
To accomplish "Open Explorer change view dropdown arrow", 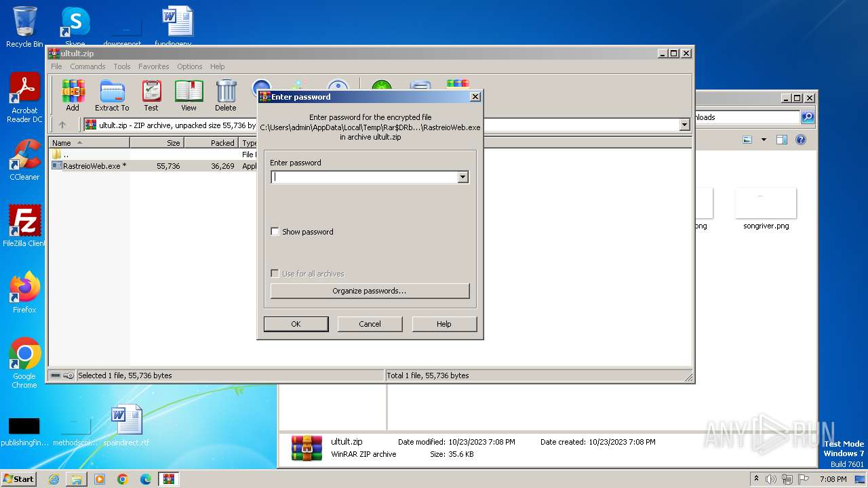I will click(x=764, y=140).
